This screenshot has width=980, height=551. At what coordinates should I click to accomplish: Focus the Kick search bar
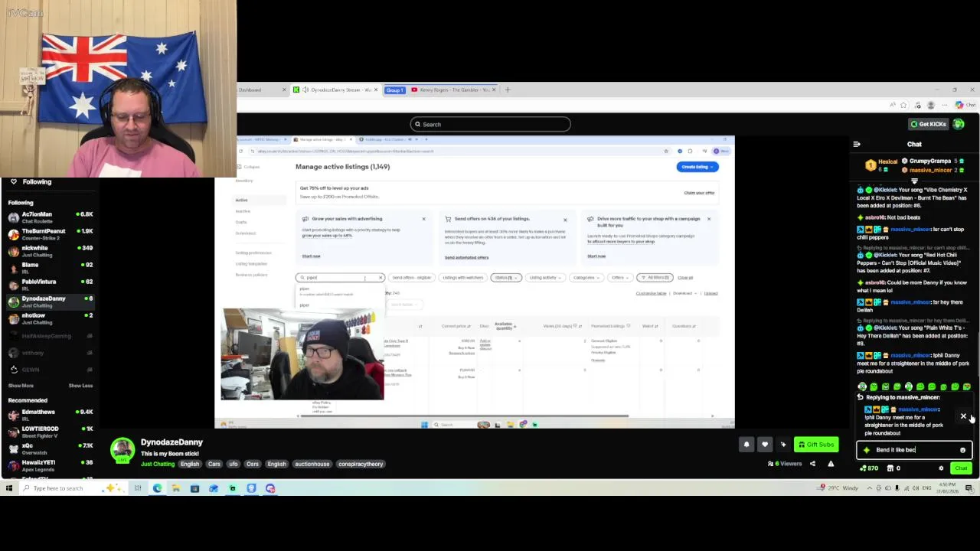coord(490,124)
